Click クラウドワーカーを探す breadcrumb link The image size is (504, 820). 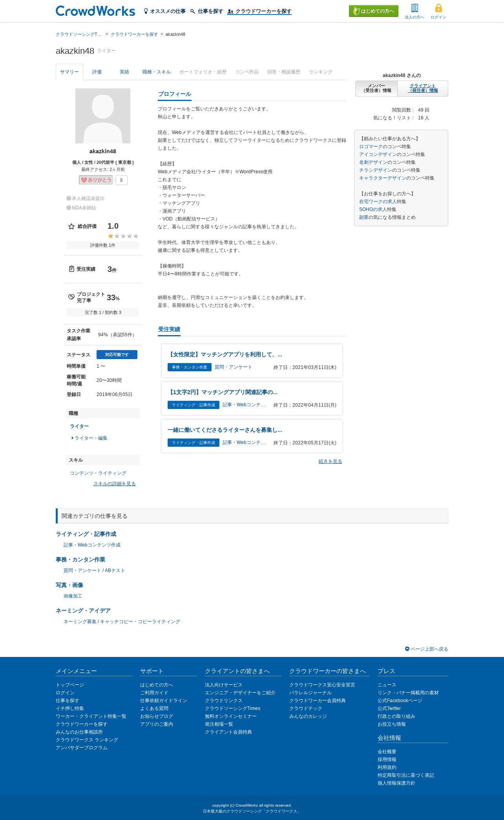coord(134,34)
